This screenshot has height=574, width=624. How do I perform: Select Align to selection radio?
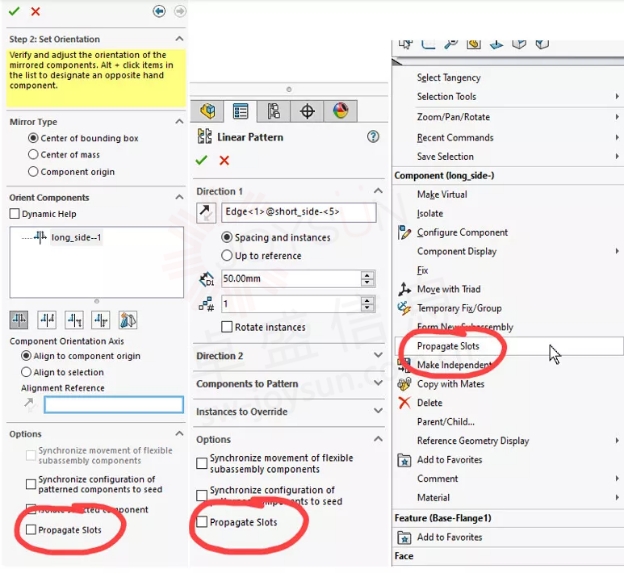click(x=26, y=372)
